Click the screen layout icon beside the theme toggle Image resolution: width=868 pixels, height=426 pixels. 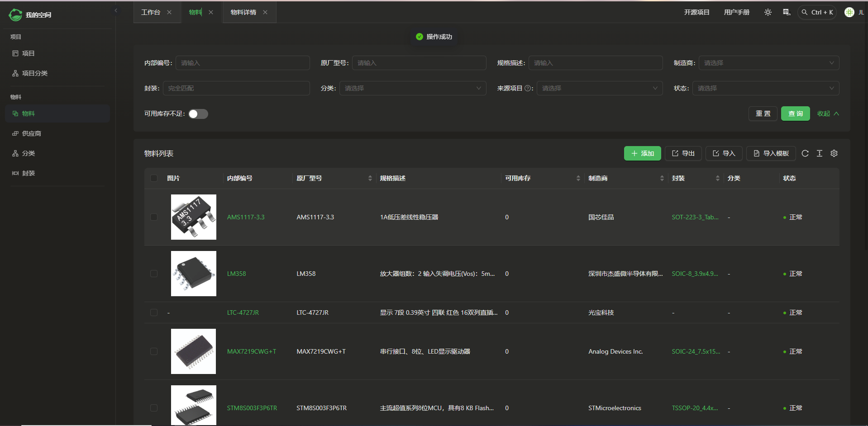click(x=787, y=12)
